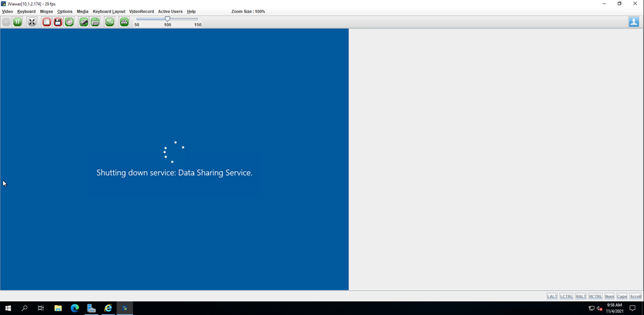Viewport: 644px width, 315px height.
Task: Click the full screen toggle icon
Action: (x=32, y=22)
